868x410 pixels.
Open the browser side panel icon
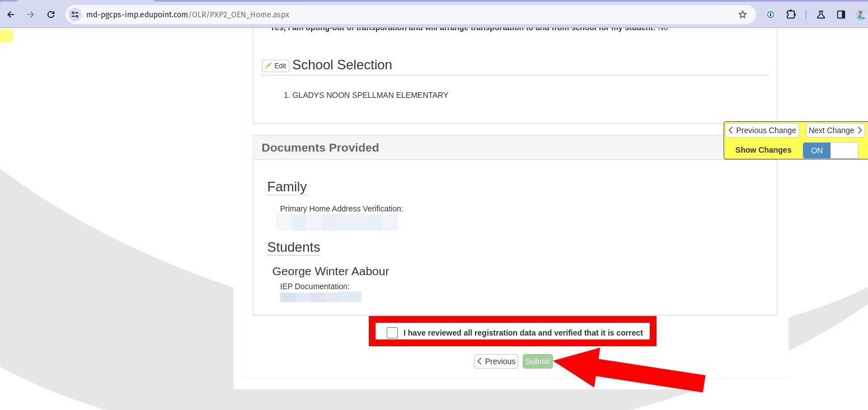842,15
